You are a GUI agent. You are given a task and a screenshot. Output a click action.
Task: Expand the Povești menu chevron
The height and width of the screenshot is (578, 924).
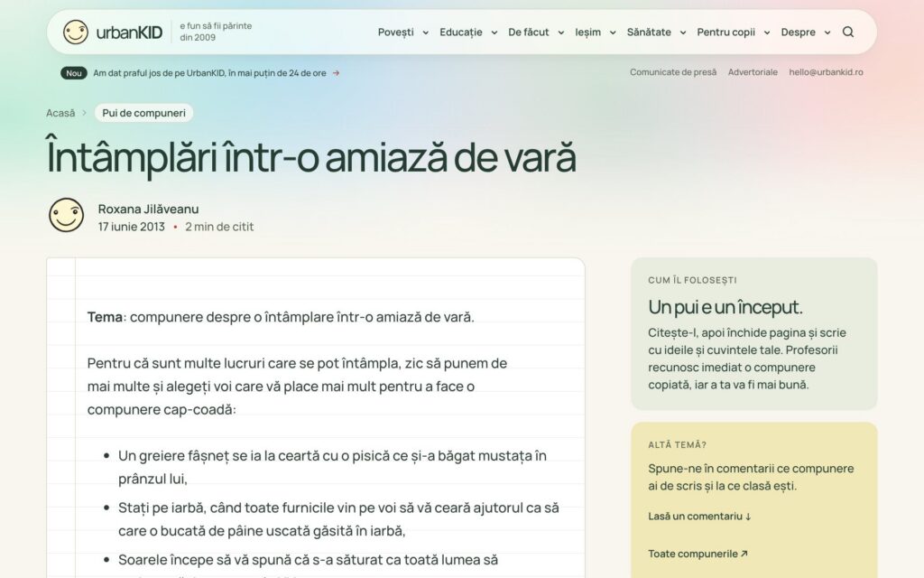pyautogui.click(x=426, y=33)
